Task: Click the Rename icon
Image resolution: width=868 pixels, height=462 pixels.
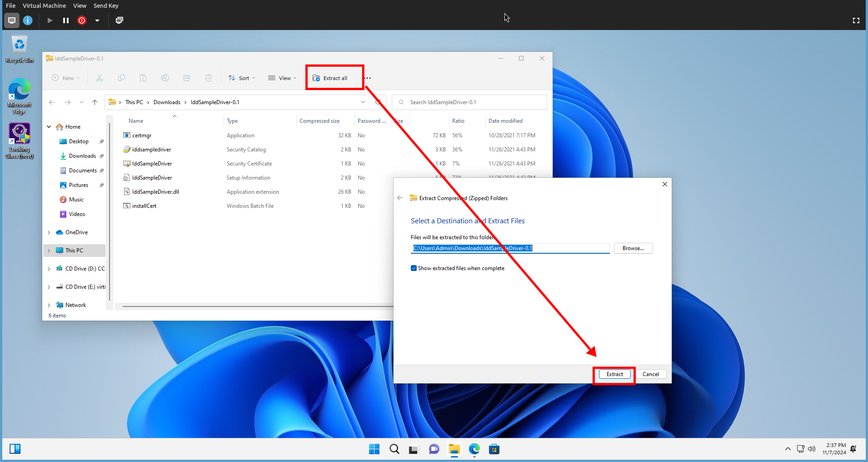Action: pyautogui.click(x=165, y=78)
